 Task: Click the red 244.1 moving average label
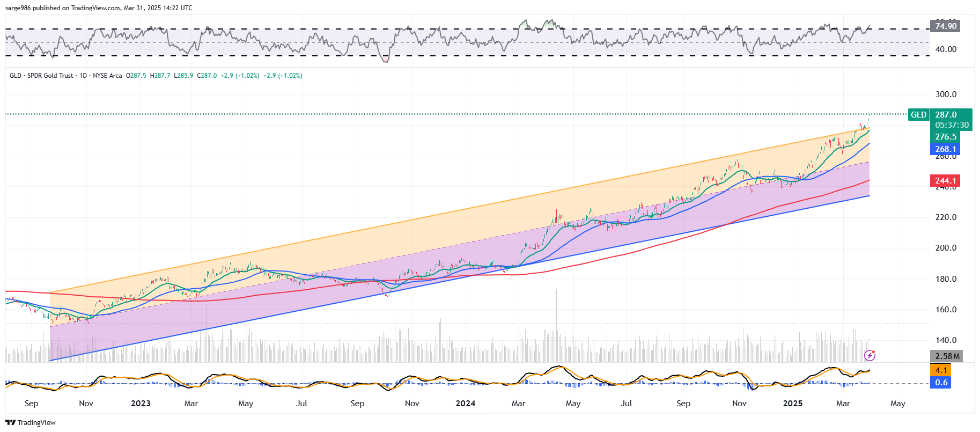[945, 181]
